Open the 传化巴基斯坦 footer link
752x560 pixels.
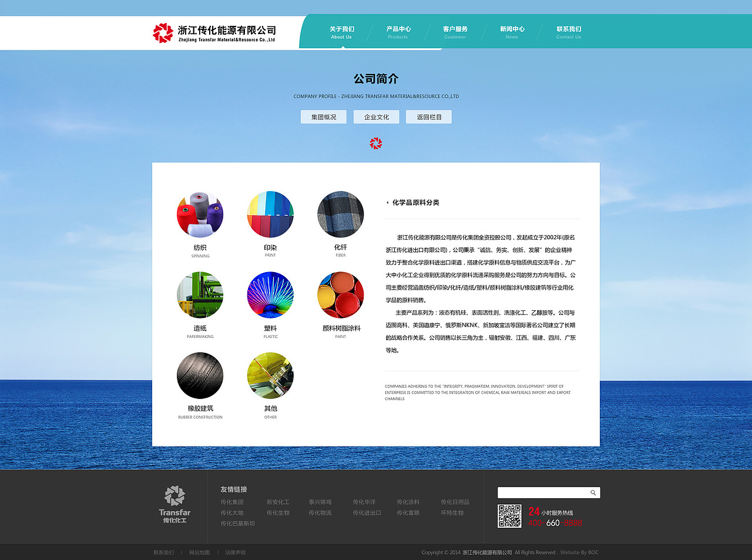point(238,524)
